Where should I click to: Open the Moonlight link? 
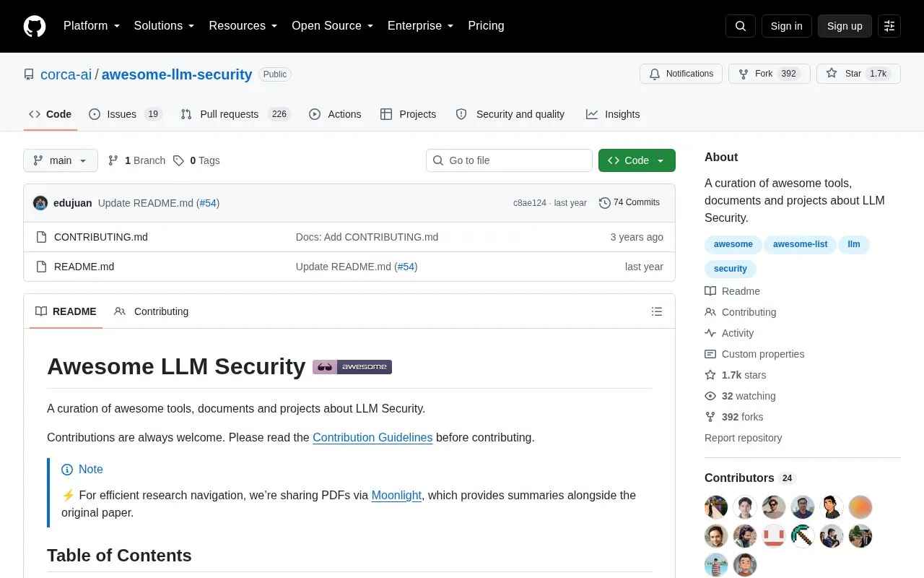click(396, 495)
